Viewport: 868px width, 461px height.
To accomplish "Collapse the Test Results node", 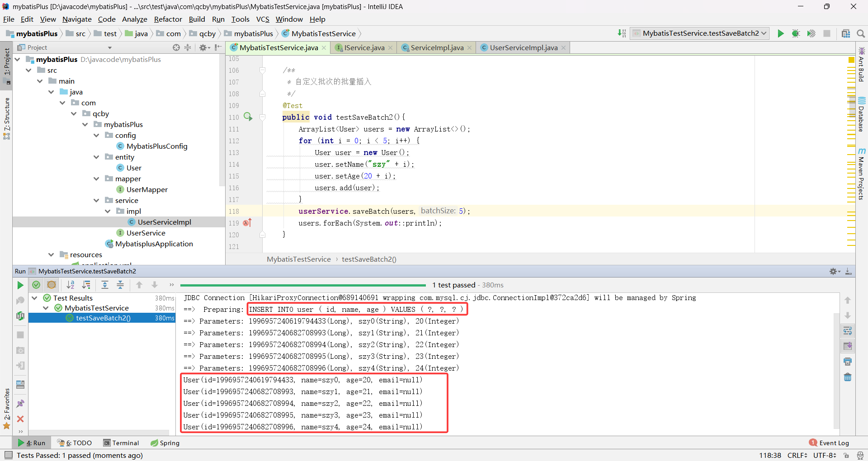I will 34,298.
